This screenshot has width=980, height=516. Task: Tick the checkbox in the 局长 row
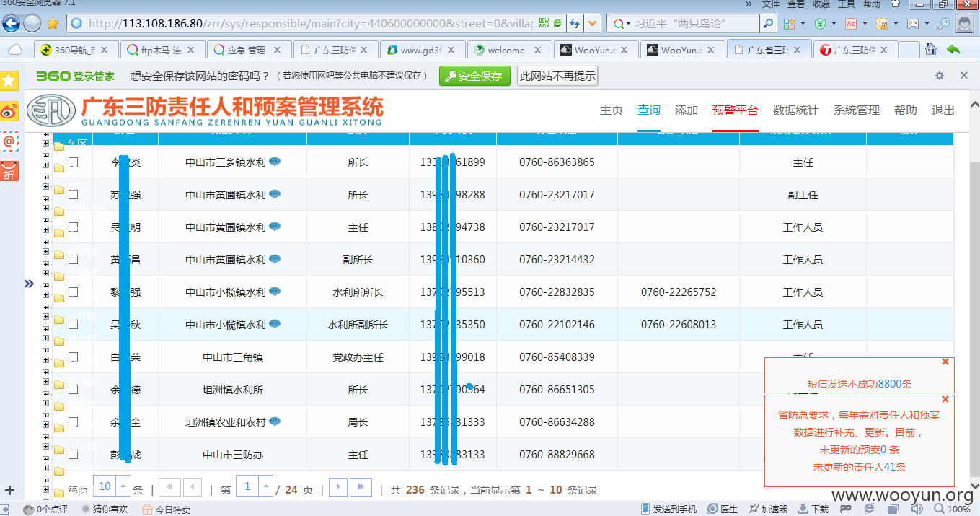73,422
